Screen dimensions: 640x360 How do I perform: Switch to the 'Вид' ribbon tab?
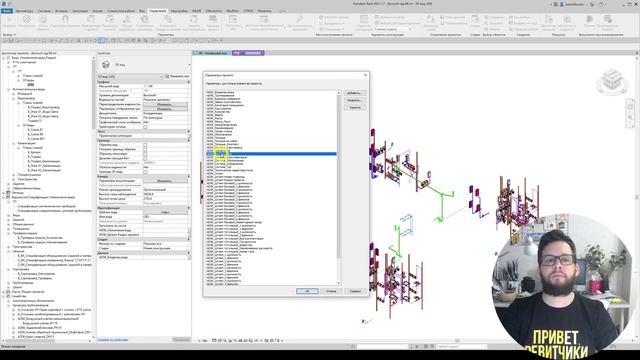(x=142, y=11)
